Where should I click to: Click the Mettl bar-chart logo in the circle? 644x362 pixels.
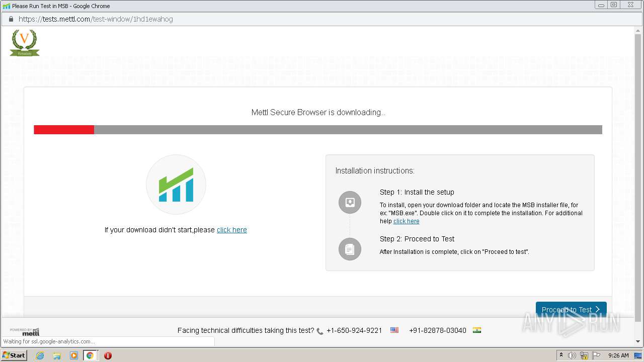(176, 185)
